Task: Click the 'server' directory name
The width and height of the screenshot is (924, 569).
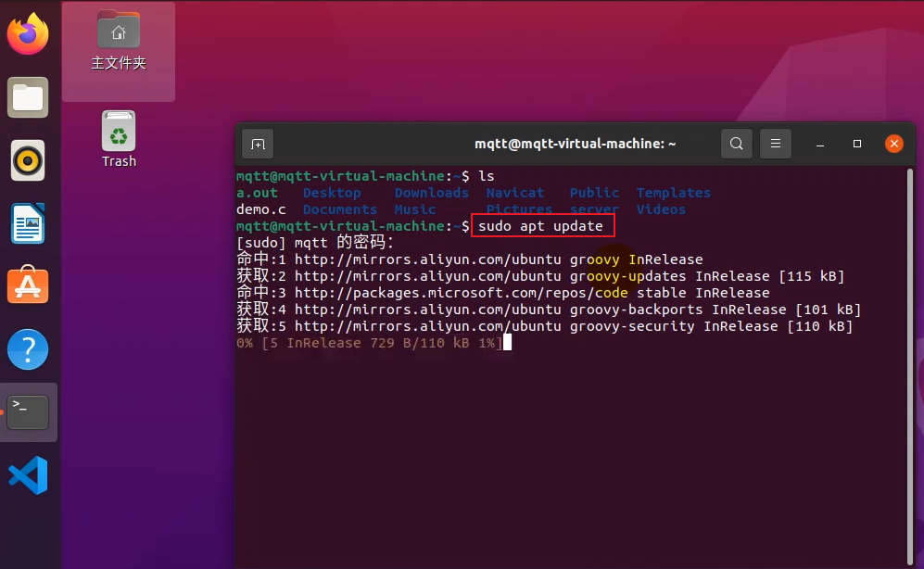Action: (595, 209)
